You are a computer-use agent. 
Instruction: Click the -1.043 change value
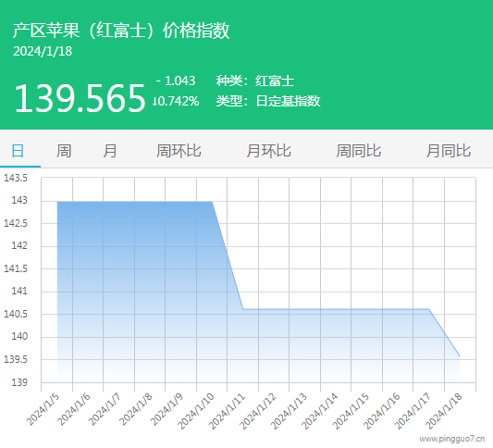(176, 81)
